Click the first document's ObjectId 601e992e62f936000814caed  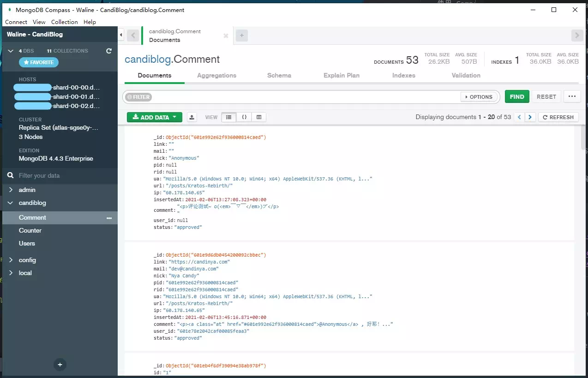[x=216, y=137]
